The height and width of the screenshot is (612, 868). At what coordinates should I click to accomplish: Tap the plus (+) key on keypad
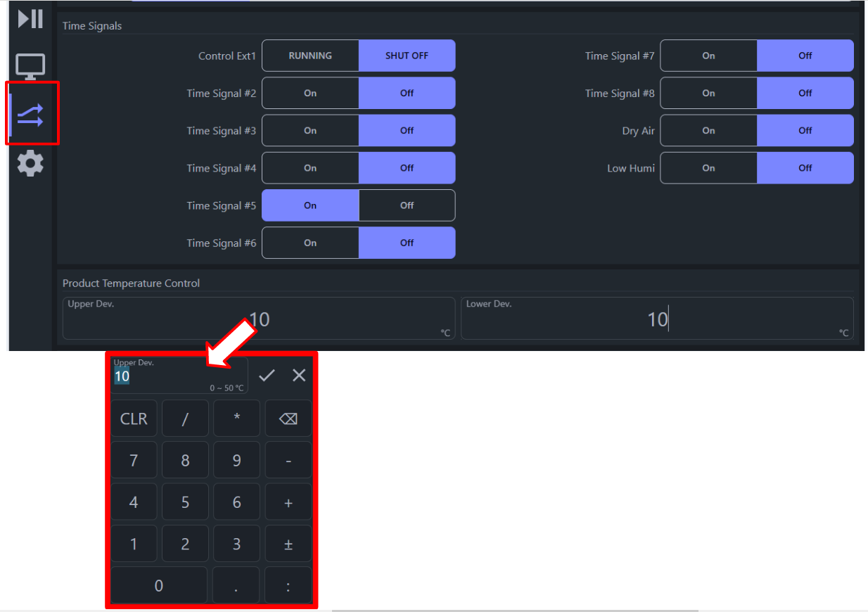288,502
